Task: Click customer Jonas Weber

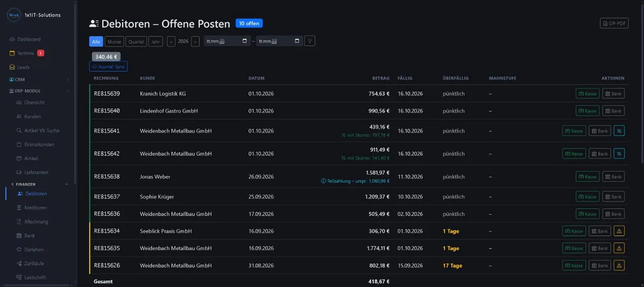Action: [x=155, y=176]
